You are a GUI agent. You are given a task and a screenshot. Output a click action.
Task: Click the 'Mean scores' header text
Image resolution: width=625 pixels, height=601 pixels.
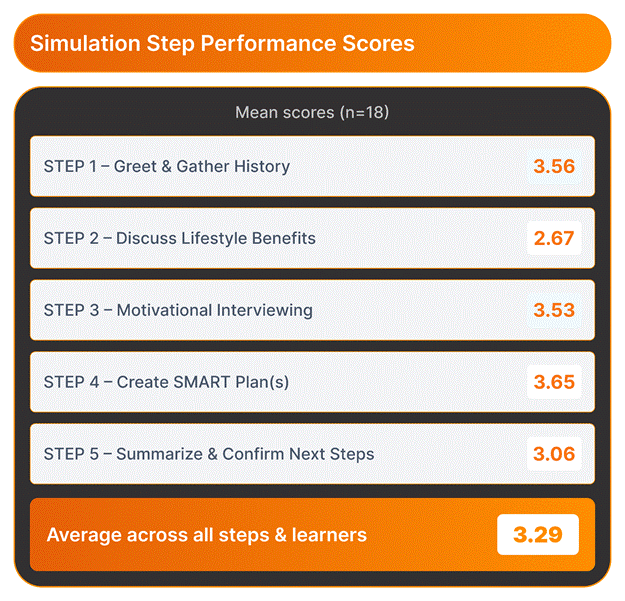(283, 112)
